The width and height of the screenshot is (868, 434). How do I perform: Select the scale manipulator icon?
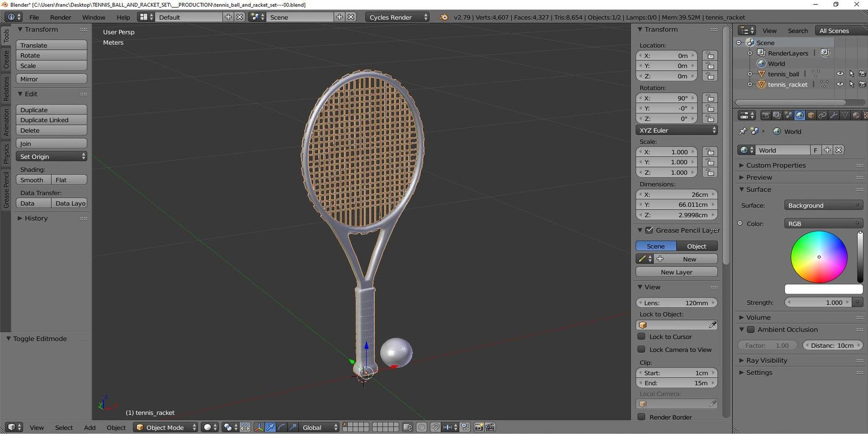(x=293, y=427)
